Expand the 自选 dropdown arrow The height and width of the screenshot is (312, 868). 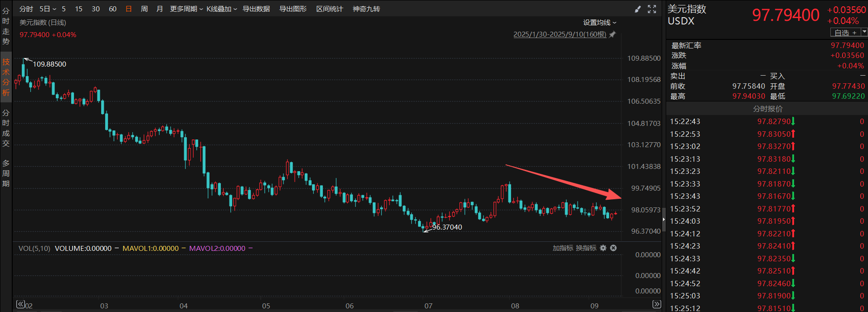[x=864, y=32]
